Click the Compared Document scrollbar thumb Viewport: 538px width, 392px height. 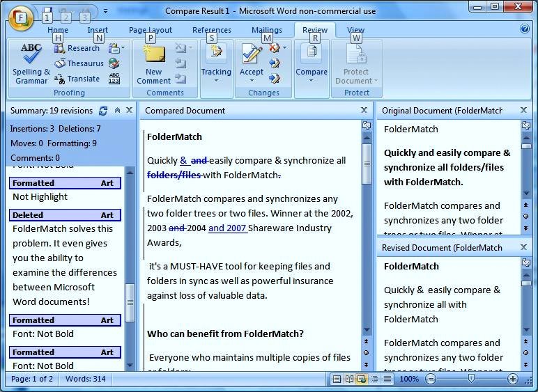(x=367, y=164)
